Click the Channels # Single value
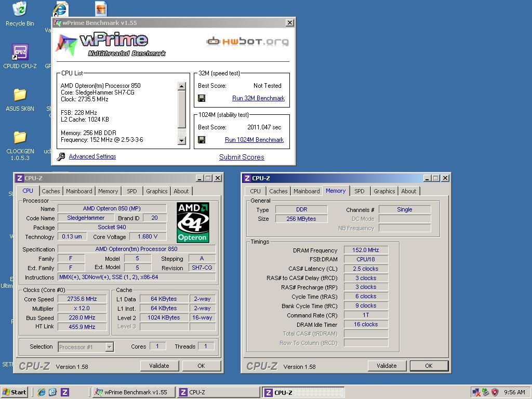Image resolution: width=532 pixels, height=399 pixels. point(405,209)
